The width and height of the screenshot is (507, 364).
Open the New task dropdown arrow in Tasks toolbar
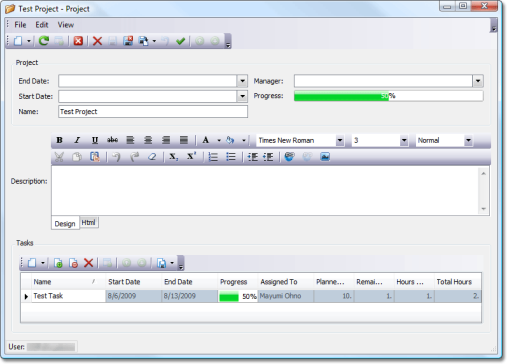pyautogui.click(x=43, y=263)
